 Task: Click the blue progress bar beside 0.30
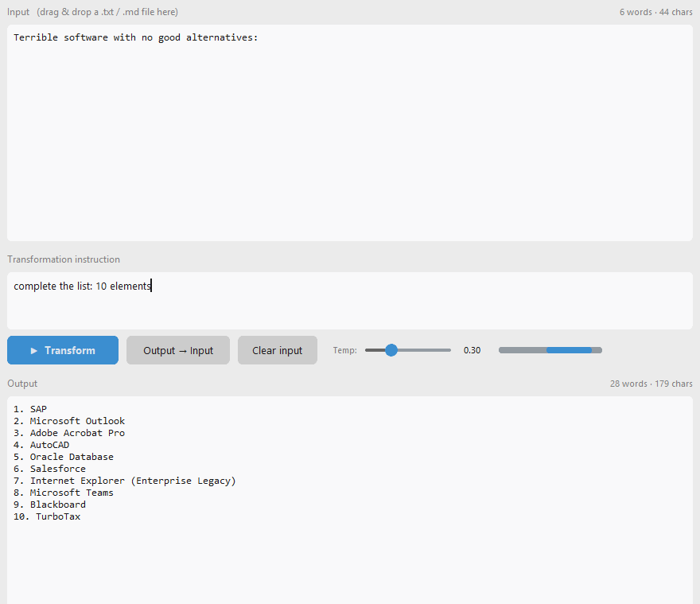(x=550, y=350)
